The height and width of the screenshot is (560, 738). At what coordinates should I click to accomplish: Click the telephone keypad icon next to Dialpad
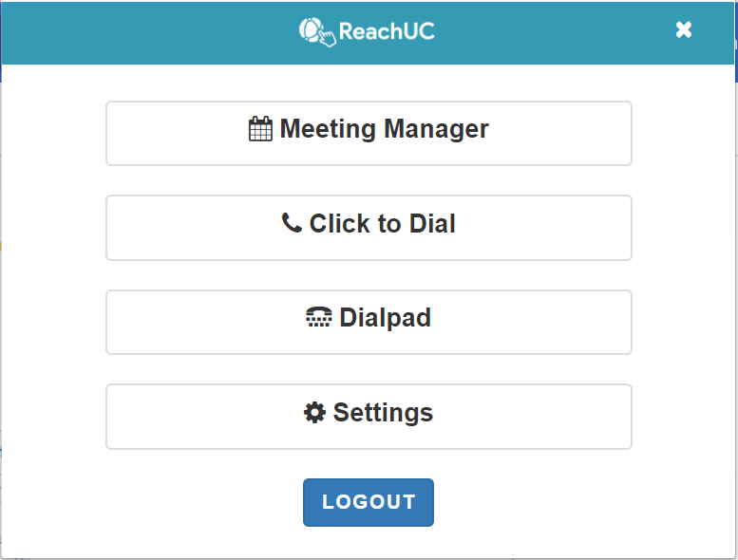point(318,317)
